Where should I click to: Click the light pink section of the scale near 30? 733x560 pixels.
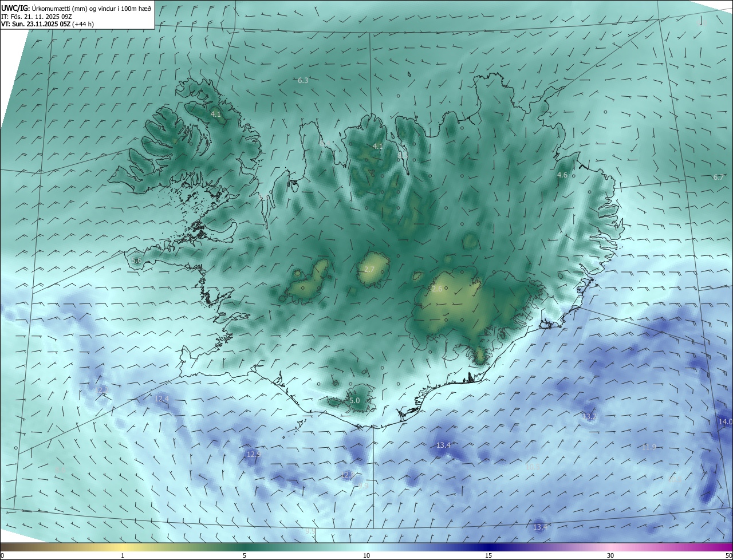pos(610,547)
